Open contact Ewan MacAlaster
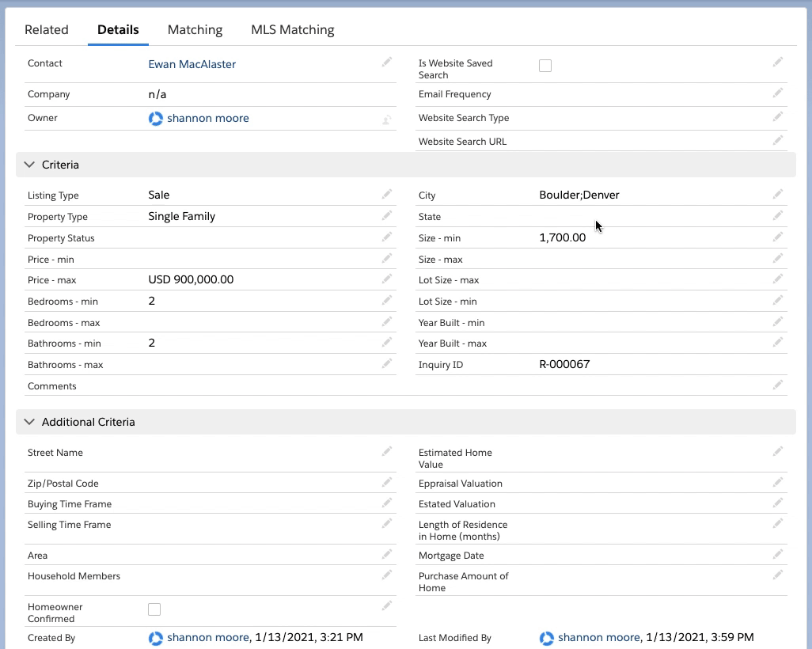 192,64
